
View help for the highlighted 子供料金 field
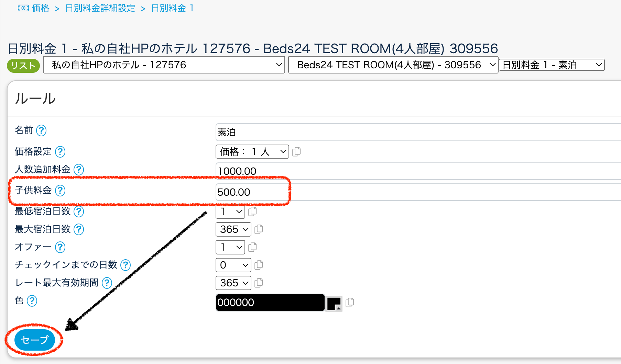[x=61, y=191]
